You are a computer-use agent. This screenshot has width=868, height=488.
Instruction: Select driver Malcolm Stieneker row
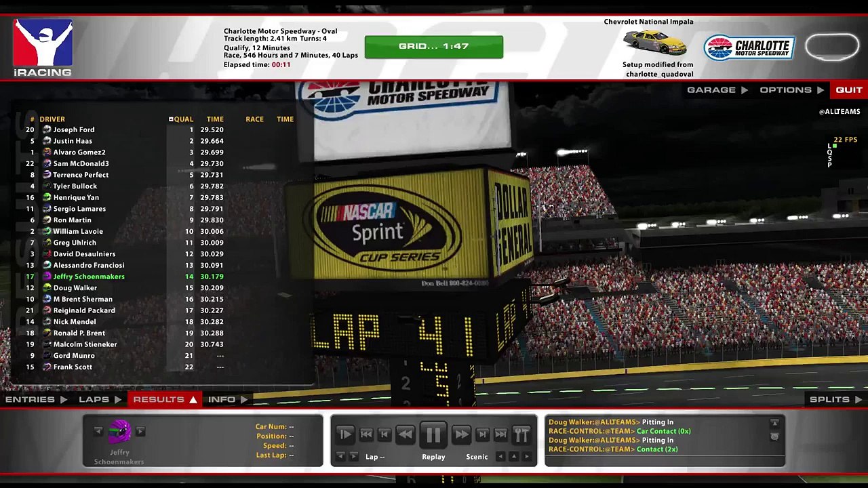[125, 344]
